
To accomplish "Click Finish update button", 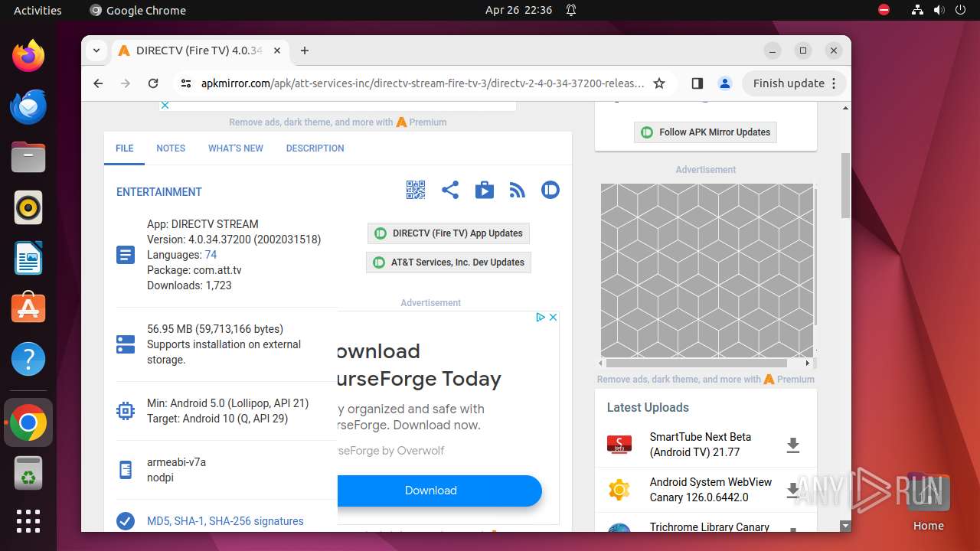I will click(795, 83).
